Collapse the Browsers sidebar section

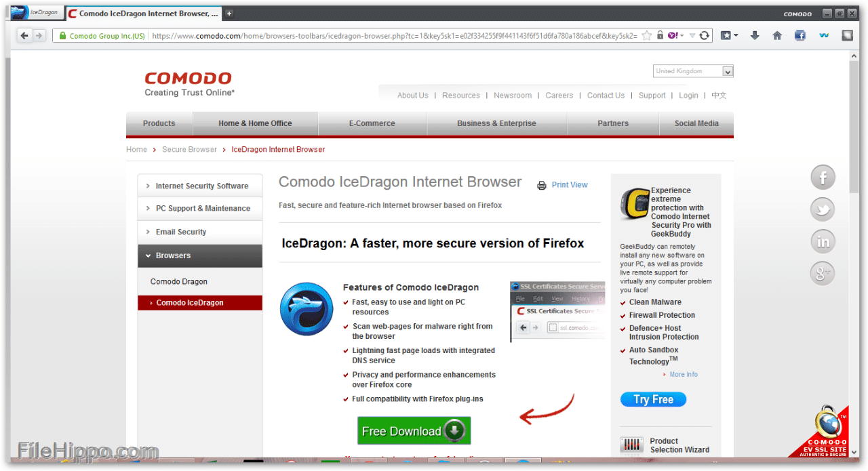tap(200, 255)
